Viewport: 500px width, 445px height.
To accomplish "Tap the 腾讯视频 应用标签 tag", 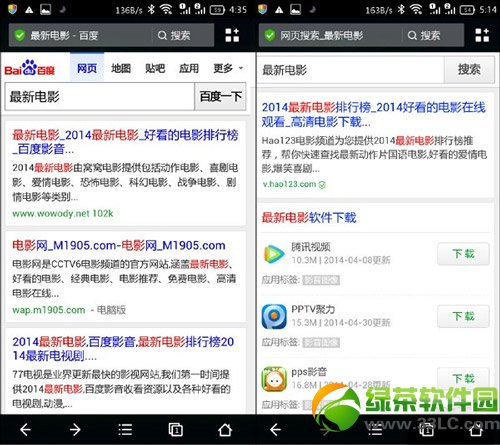I will (321, 280).
